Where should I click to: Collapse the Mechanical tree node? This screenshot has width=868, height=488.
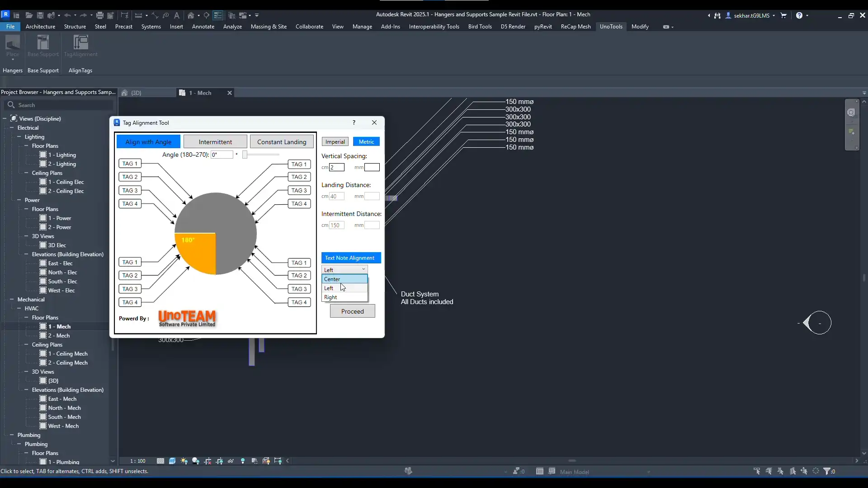click(x=12, y=300)
